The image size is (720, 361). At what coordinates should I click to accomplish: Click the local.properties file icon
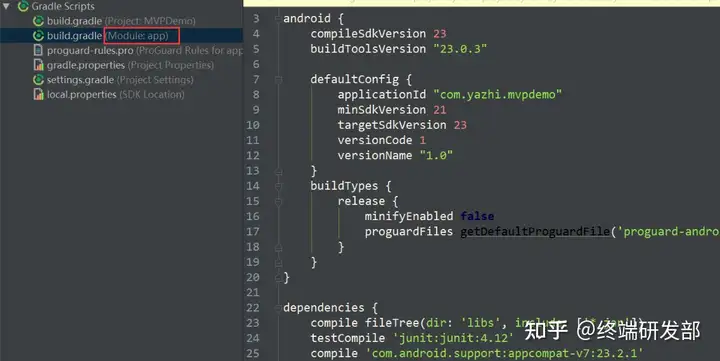[39, 95]
